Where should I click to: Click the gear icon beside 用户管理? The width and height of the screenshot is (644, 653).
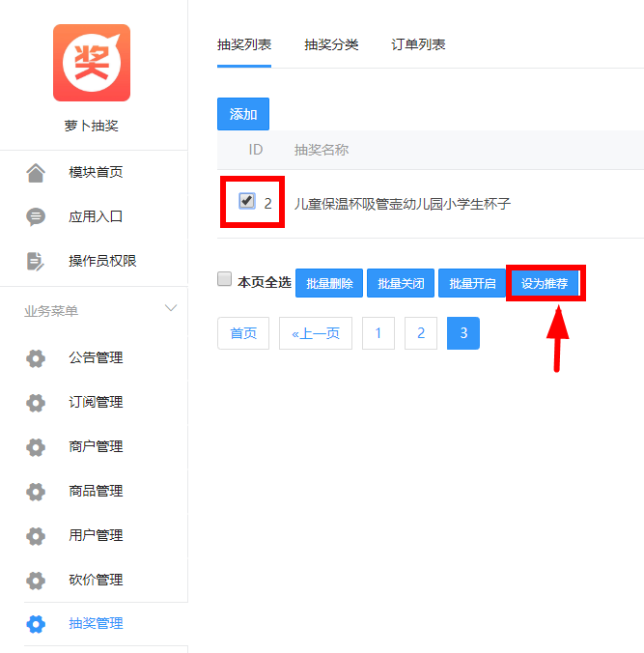pos(36,536)
